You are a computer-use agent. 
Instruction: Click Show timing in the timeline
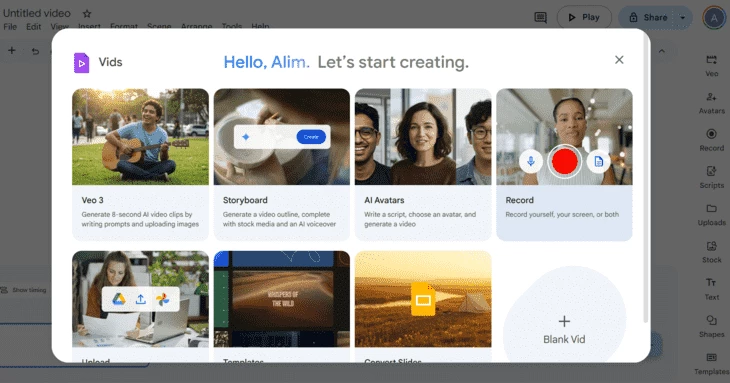click(24, 290)
